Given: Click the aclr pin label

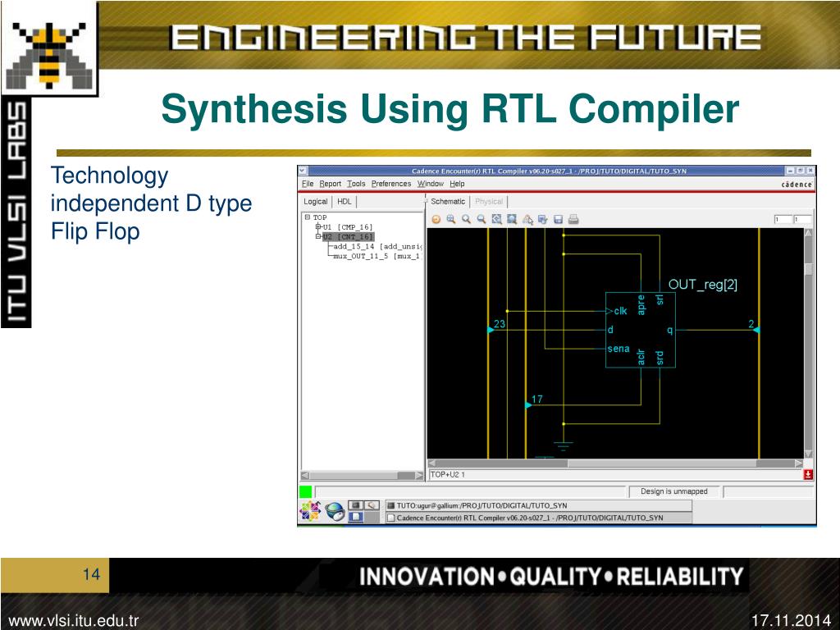Looking at the screenshot, I should (x=641, y=358).
